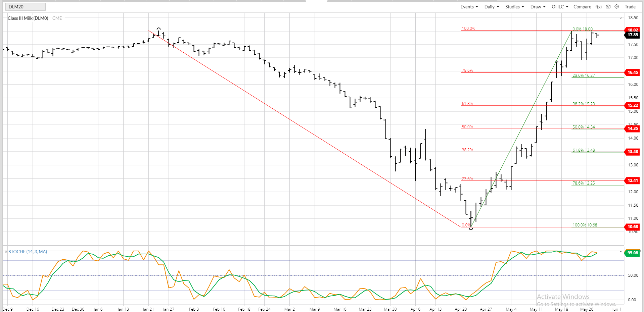Click the 95.08 stochastic value label

coord(633,253)
